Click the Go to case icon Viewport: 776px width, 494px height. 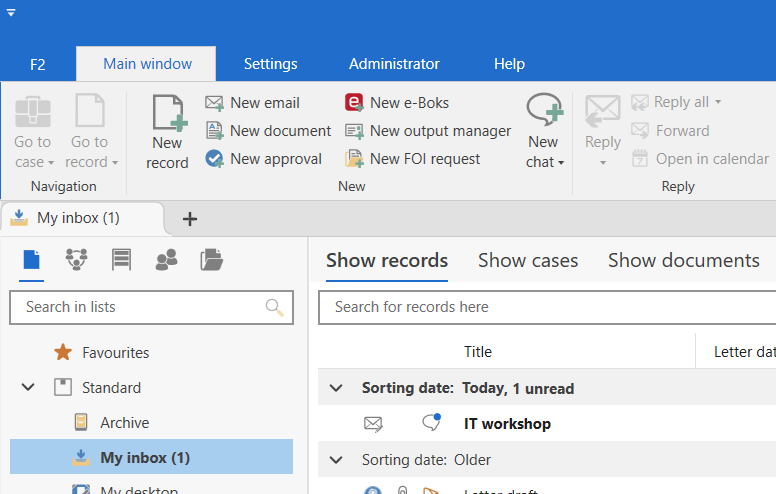point(33,112)
